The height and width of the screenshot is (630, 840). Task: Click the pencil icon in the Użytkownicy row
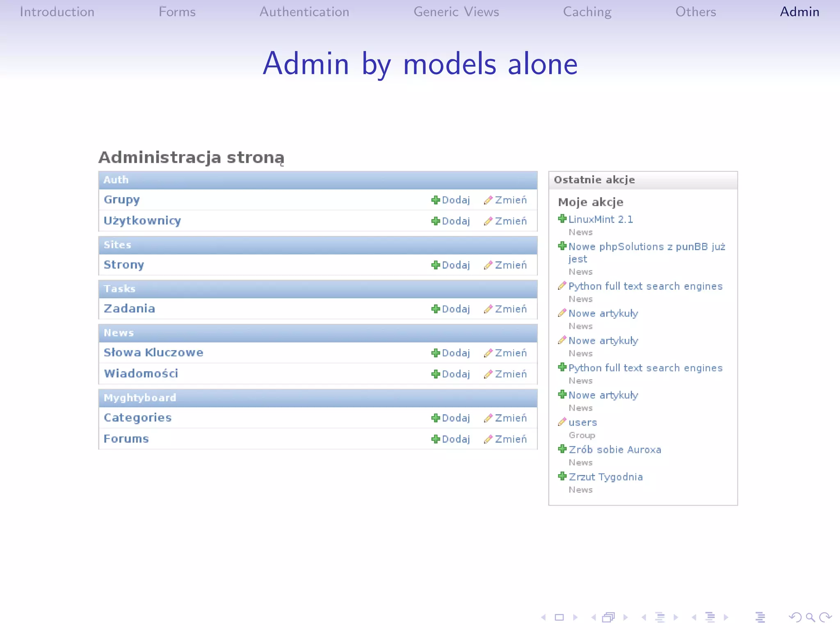pyautogui.click(x=488, y=221)
